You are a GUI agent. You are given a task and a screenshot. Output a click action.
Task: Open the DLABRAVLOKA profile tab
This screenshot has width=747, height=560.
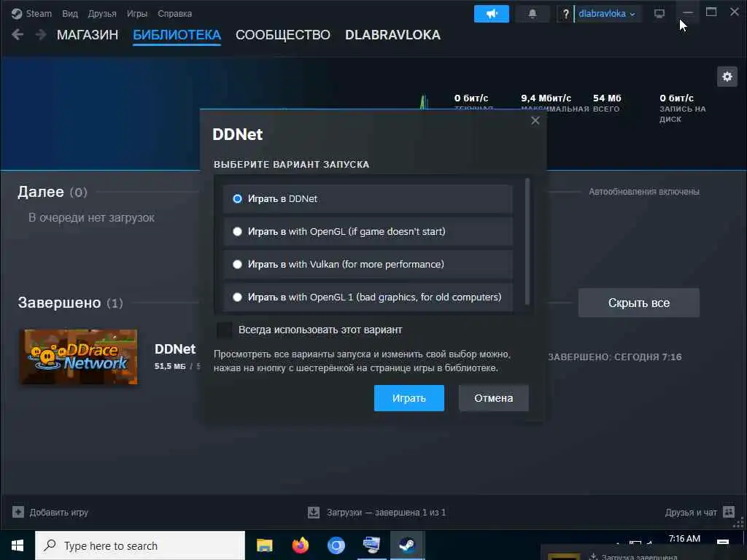point(392,35)
